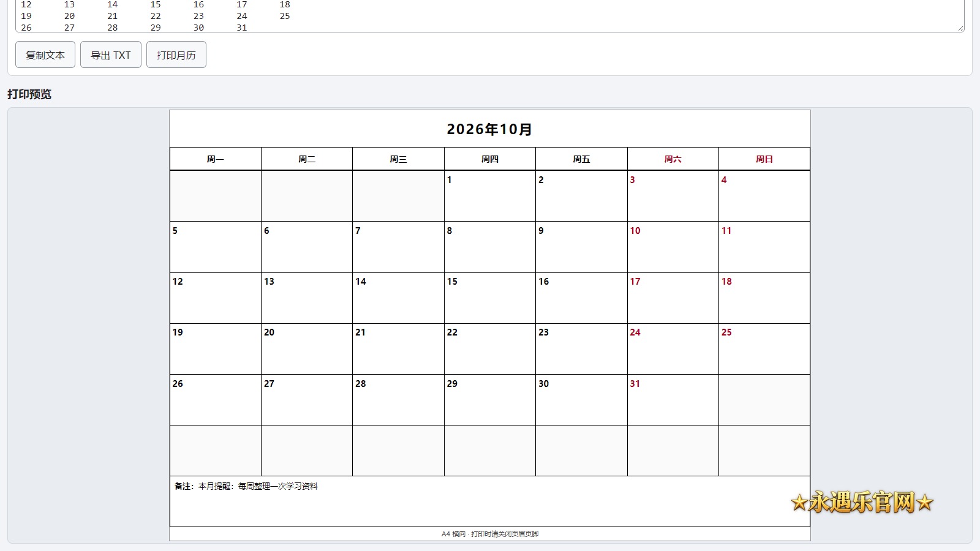Click the 周二 column header
Screen dimensions: 980x551
click(307, 159)
